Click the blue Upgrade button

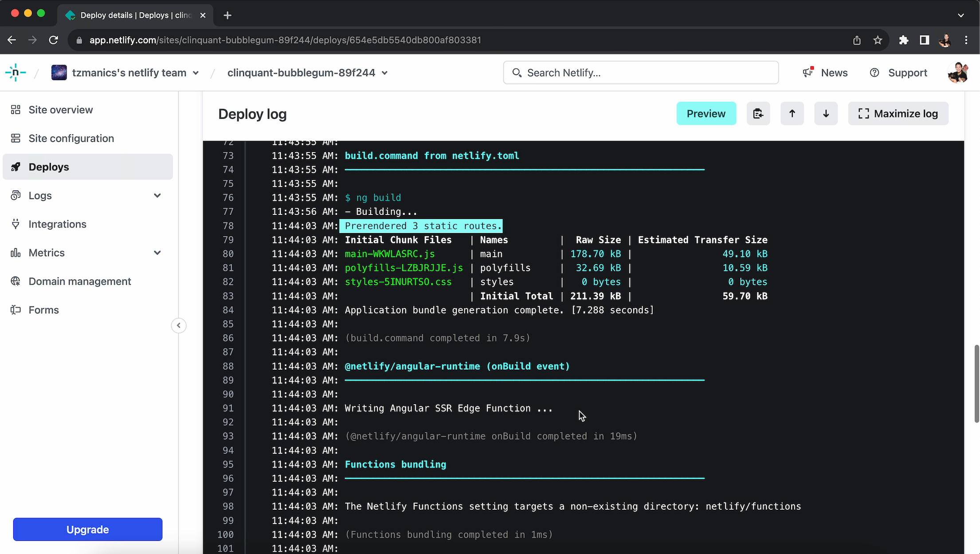point(87,529)
